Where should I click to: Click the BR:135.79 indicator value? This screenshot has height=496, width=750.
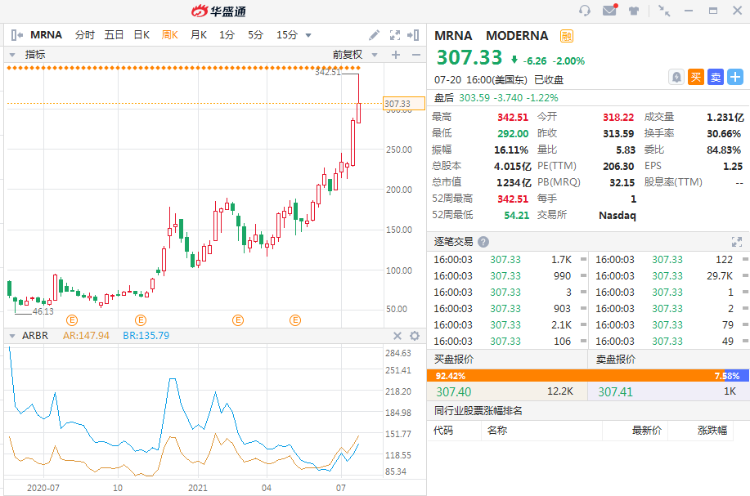tap(146, 336)
